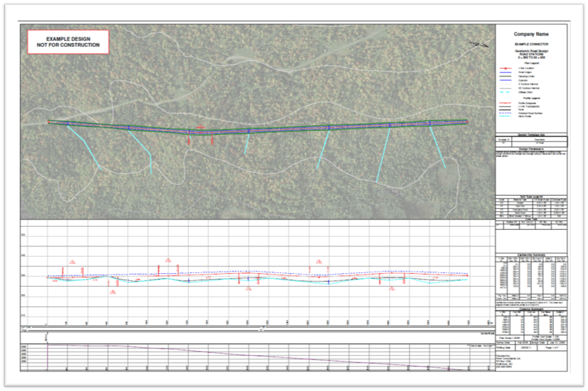The width and height of the screenshot is (588, 391).
Task: Click the north arrow symbol on the map
Action: click(479, 44)
